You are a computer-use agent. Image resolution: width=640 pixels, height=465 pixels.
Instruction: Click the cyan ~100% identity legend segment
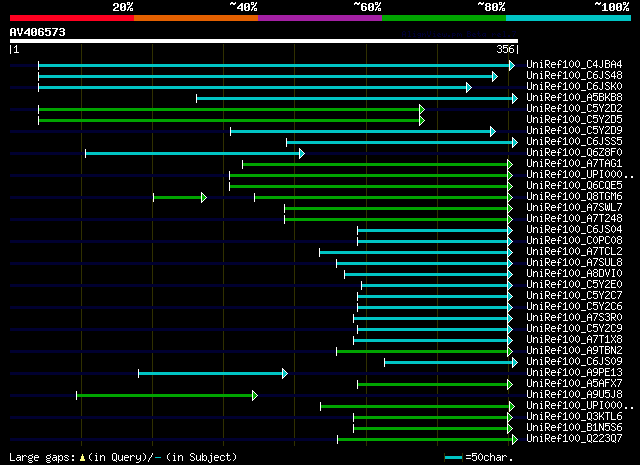pos(569,18)
